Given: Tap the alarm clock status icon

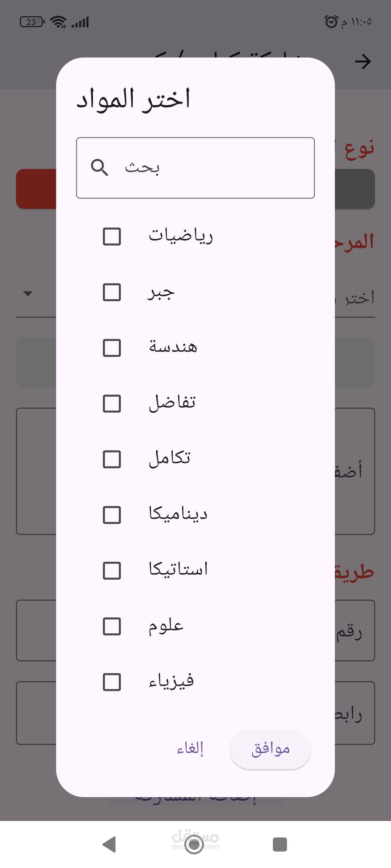Looking at the screenshot, I should click(x=331, y=22).
